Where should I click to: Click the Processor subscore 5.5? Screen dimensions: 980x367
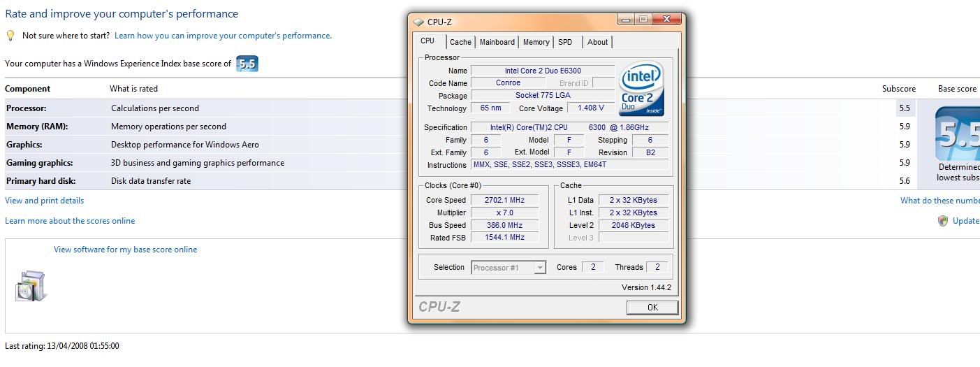(905, 108)
